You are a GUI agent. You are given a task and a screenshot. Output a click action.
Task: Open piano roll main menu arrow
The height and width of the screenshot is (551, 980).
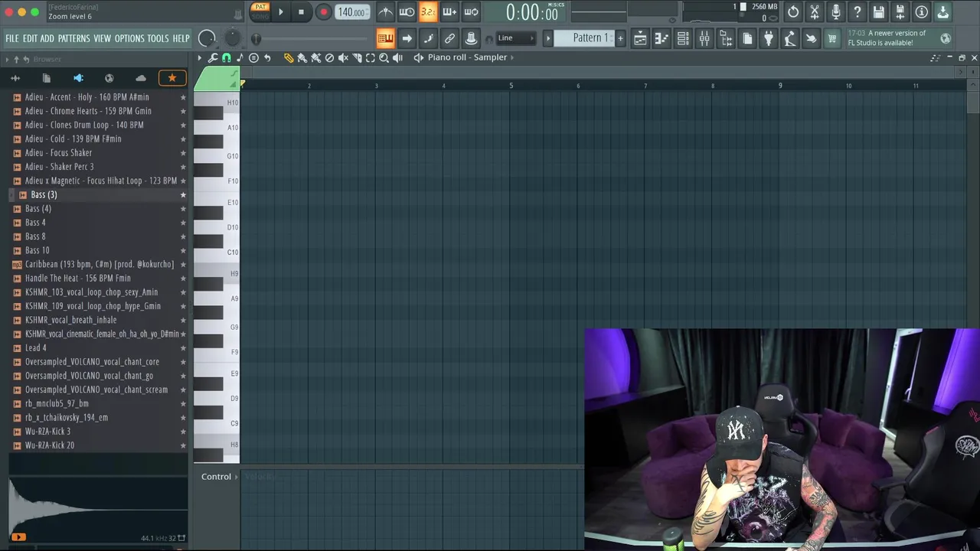coord(200,57)
